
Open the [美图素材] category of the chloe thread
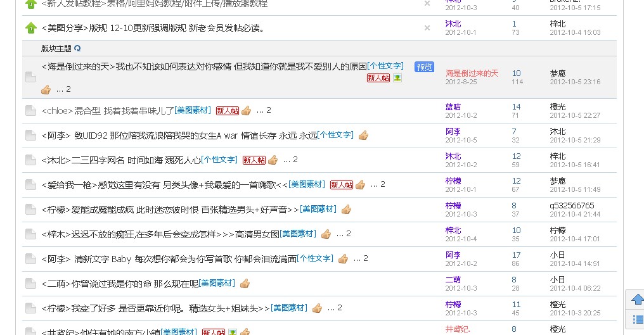tap(193, 110)
